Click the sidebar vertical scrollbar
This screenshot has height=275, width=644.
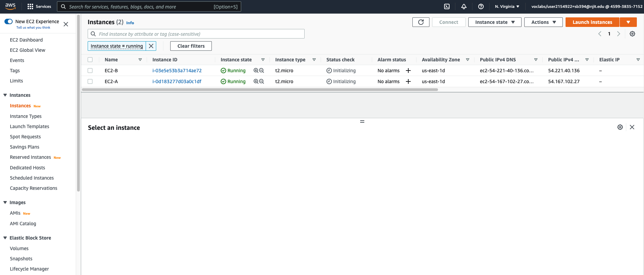(78, 103)
